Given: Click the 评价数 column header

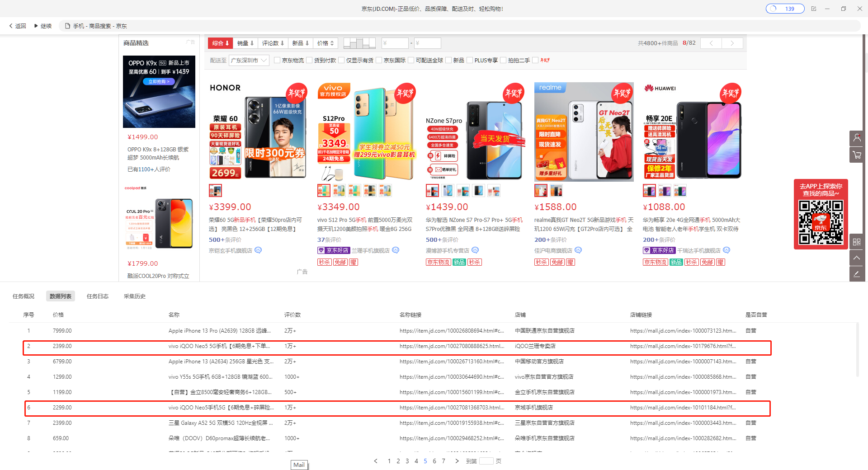Looking at the screenshot, I should [292, 315].
